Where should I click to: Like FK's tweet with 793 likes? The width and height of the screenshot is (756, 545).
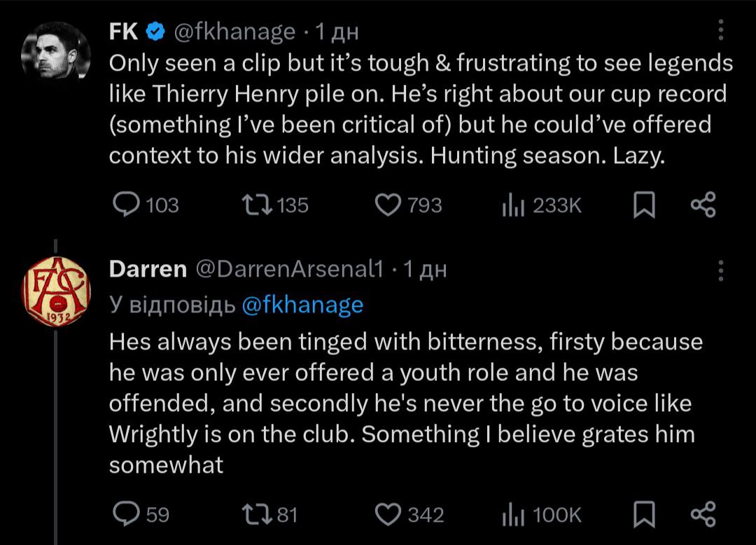click(x=387, y=205)
